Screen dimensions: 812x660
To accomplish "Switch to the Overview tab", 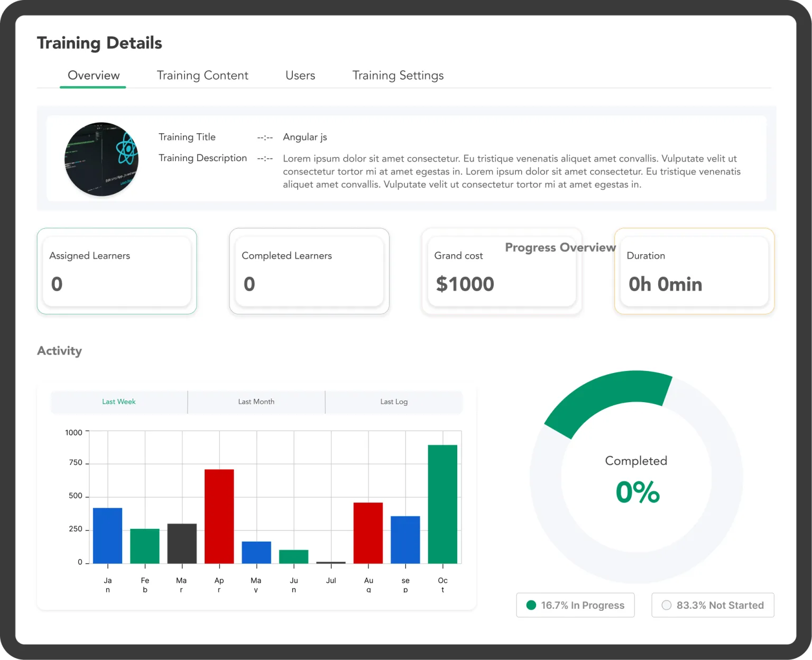I will pos(94,76).
